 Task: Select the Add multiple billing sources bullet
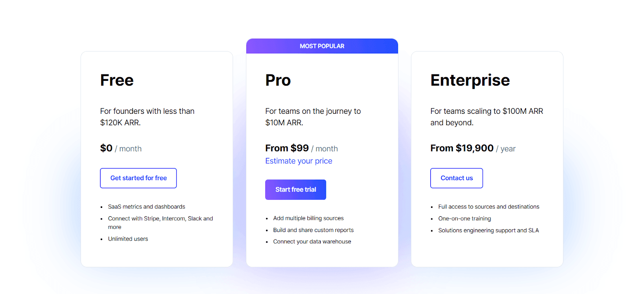pyautogui.click(x=308, y=218)
